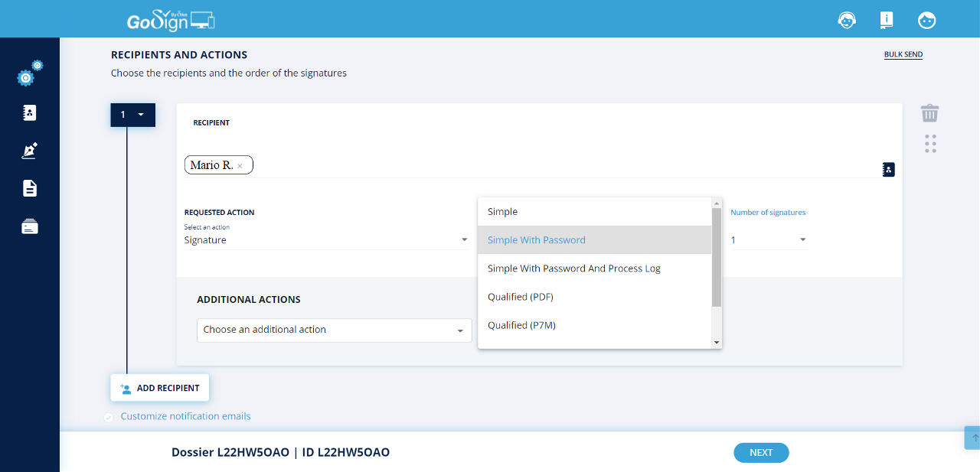Delete recipient using the trash icon

click(929, 113)
